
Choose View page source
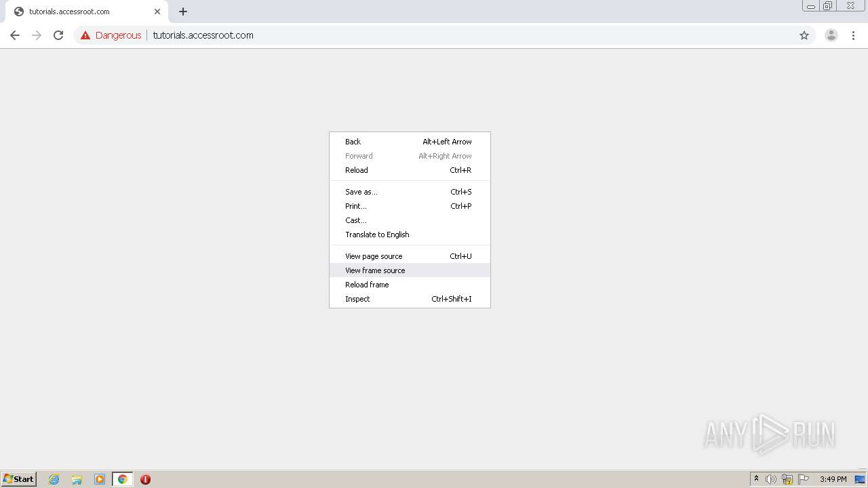[410, 256]
